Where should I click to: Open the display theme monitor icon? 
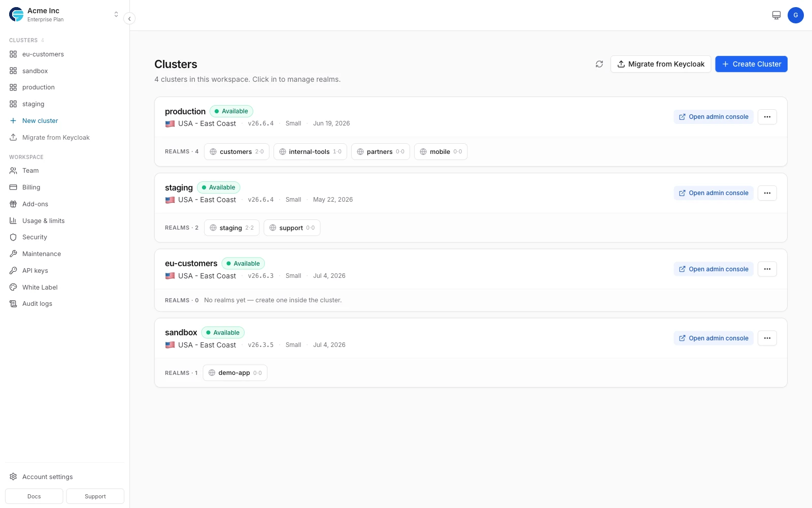point(776,15)
